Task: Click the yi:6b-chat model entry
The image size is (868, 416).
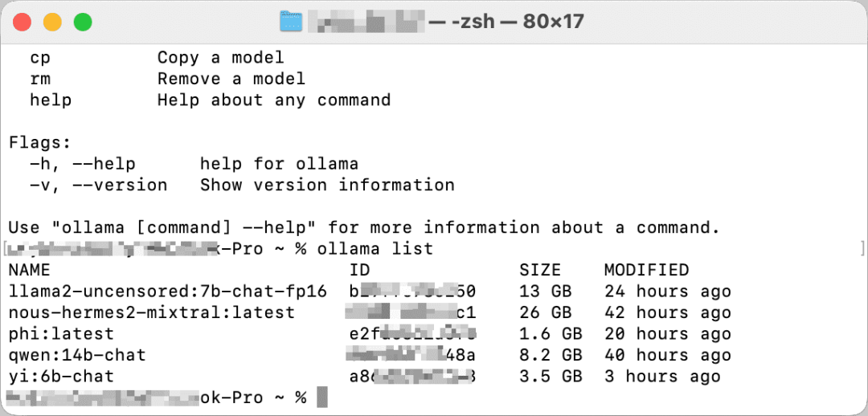Action: [61, 376]
